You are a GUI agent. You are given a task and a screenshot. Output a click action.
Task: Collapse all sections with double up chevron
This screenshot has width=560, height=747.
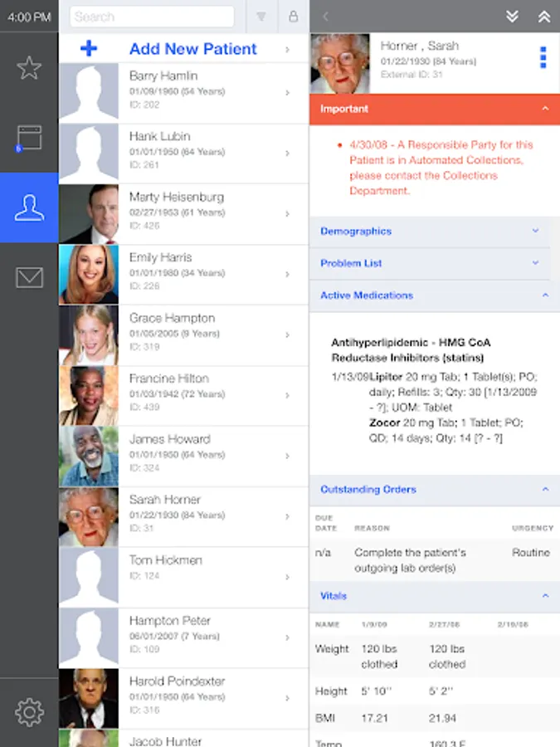coord(543,17)
